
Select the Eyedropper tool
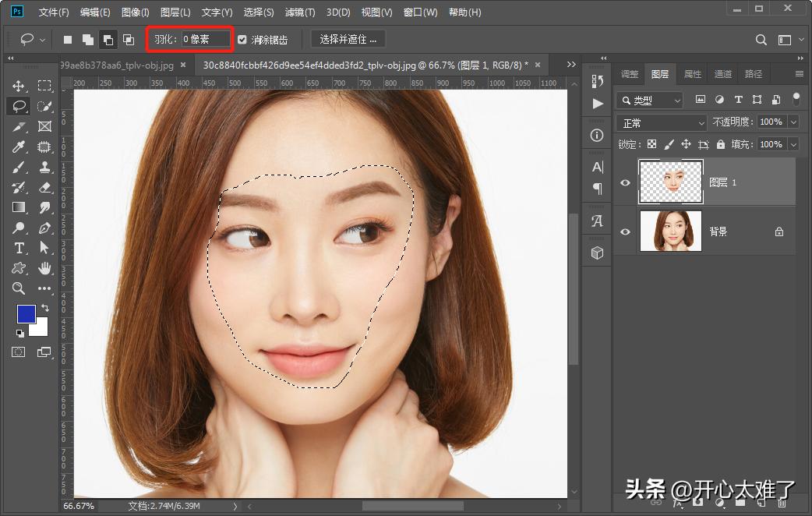(x=18, y=147)
